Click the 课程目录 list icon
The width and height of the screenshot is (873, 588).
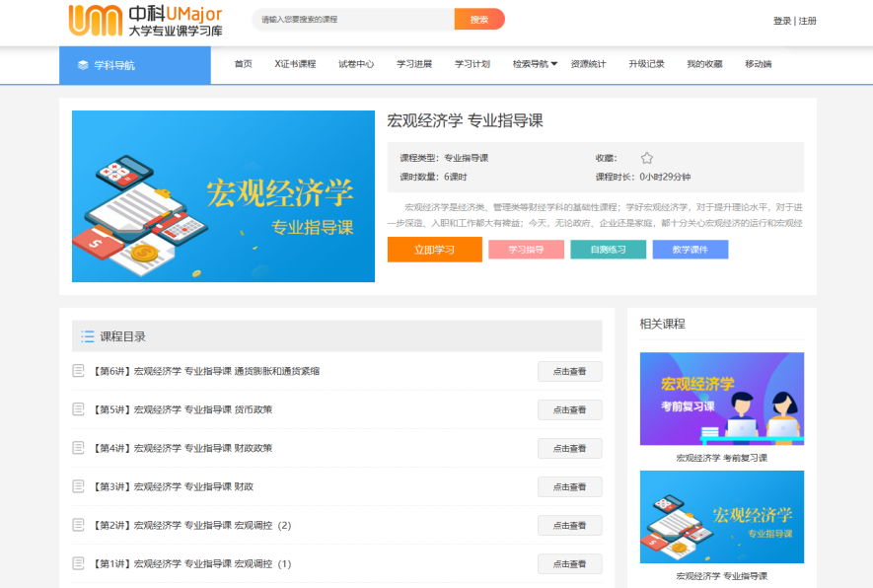(88, 336)
